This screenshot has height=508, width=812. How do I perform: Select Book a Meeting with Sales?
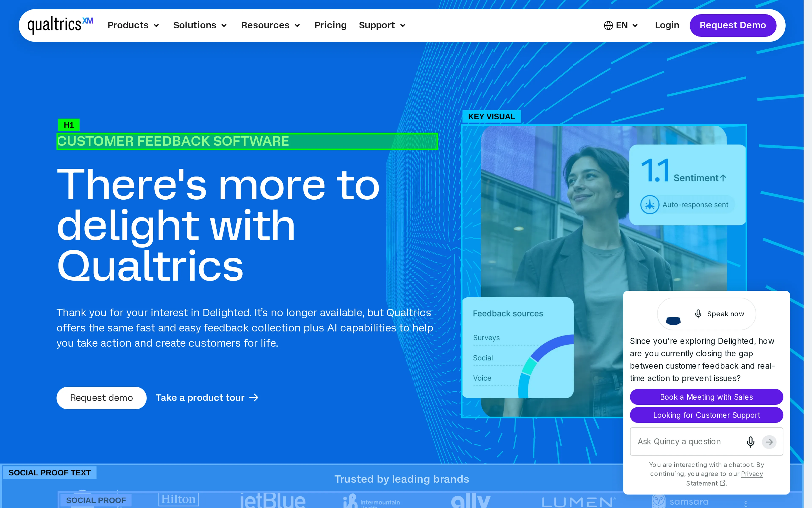click(x=706, y=397)
